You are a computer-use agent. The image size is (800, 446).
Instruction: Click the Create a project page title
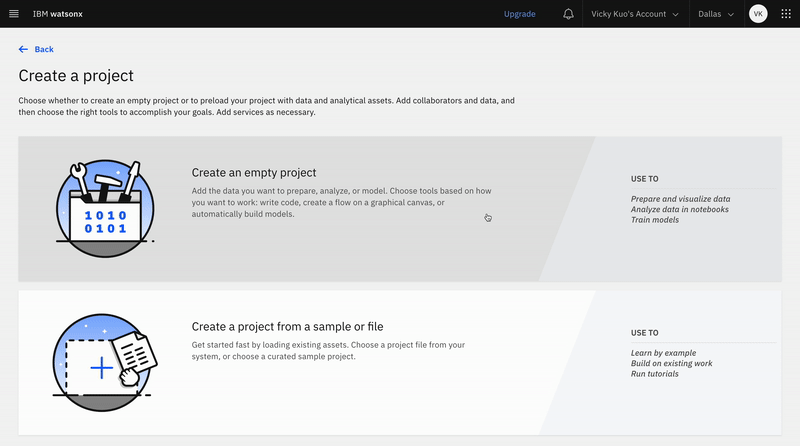coord(76,76)
